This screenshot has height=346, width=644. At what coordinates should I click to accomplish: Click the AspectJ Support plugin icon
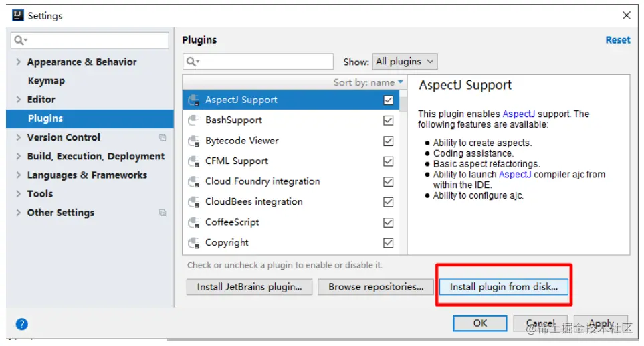(x=194, y=100)
